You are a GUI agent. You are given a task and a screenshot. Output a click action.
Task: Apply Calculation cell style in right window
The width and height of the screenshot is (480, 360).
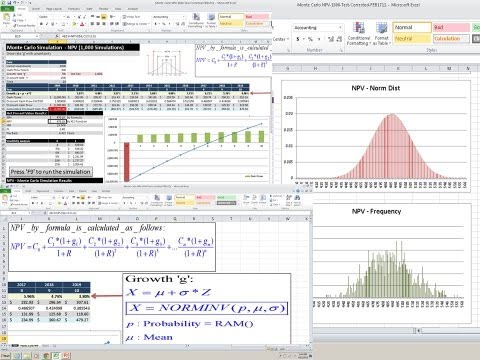451,38
